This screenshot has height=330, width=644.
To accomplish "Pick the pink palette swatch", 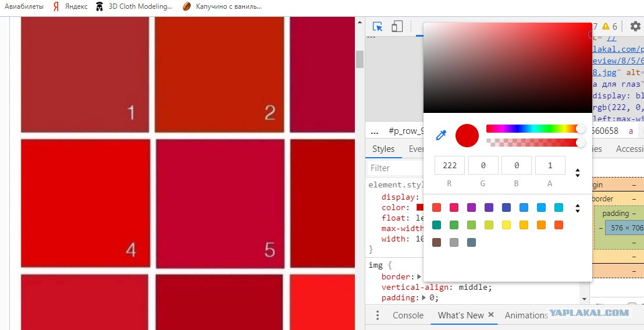I will (x=454, y=208).
